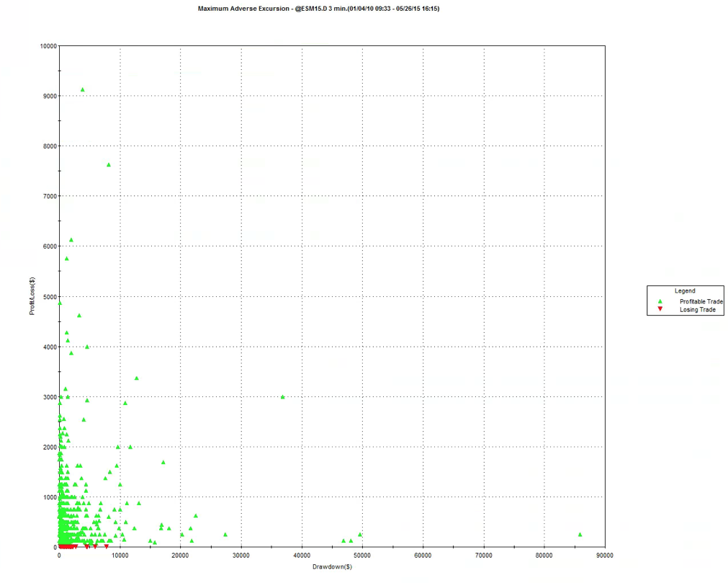
Task: Click the 50000 tick on the drawdown axis
Action: click(x=362, y=555)
